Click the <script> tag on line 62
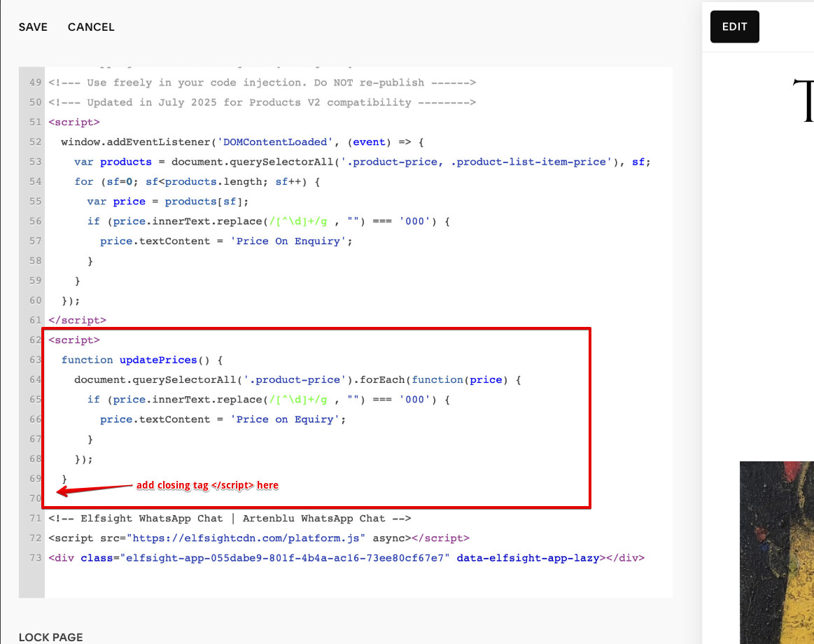This screenshot has height=644, width=814. (73, 340)
